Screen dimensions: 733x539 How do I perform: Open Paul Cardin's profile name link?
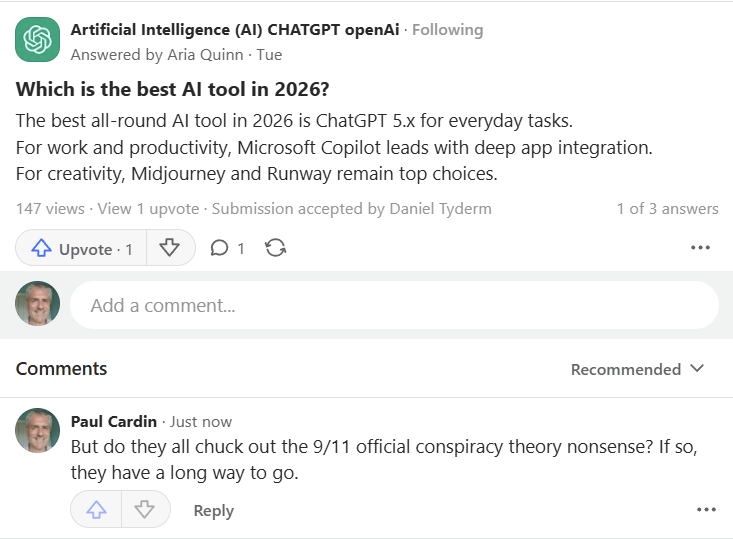tap(113, 421)
